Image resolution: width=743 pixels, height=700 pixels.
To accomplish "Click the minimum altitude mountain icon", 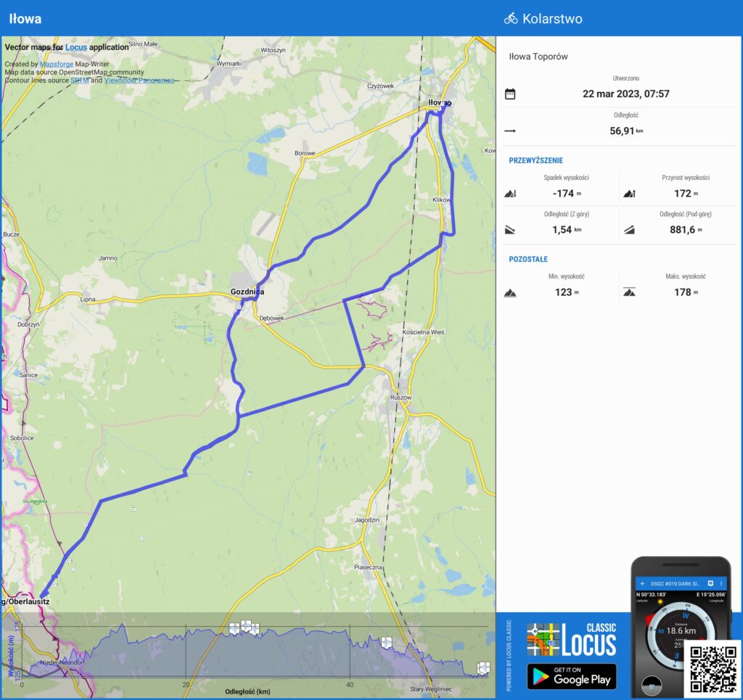I will click(x=510, y=293).
